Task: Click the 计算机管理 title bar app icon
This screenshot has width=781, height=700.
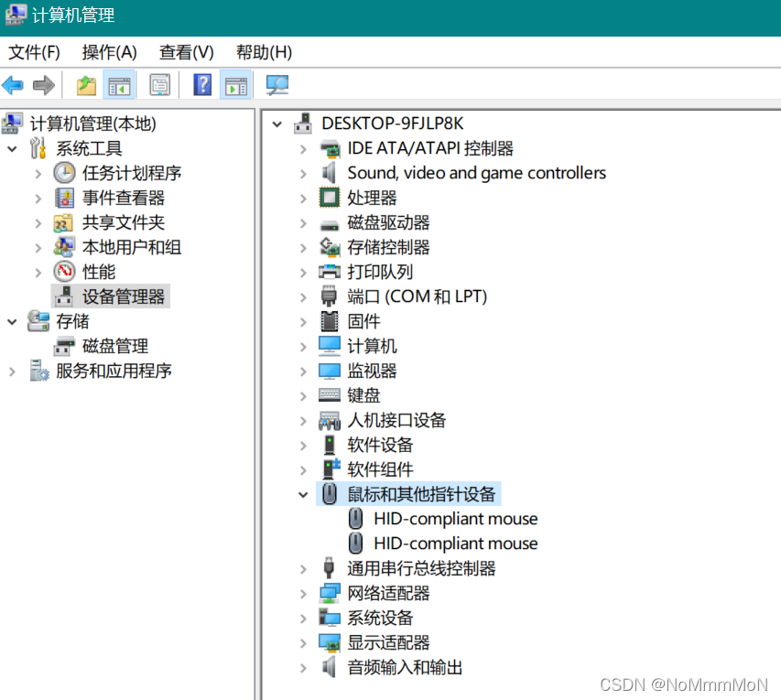Action: tap(16, 15)
